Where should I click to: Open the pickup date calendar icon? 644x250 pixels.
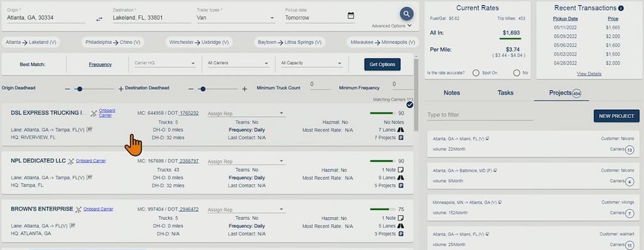click(x=351, y=16)
